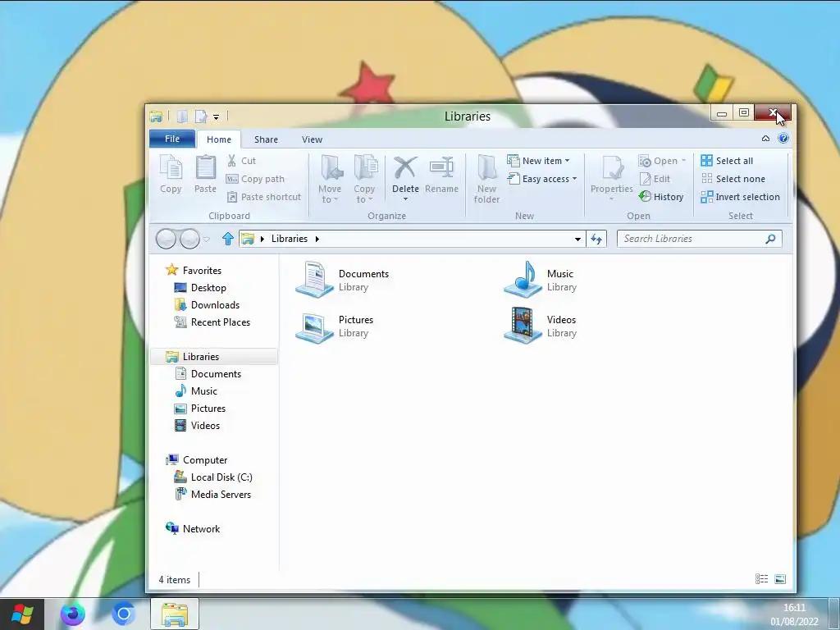Switch to the Share tab

click(x=266, y=139)
